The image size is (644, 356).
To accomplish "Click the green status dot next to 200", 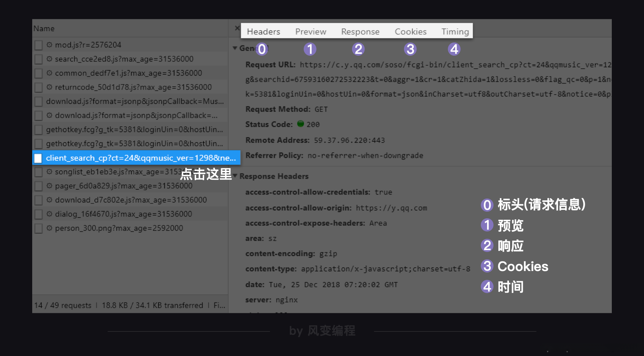I will click(x=301, y=124).
